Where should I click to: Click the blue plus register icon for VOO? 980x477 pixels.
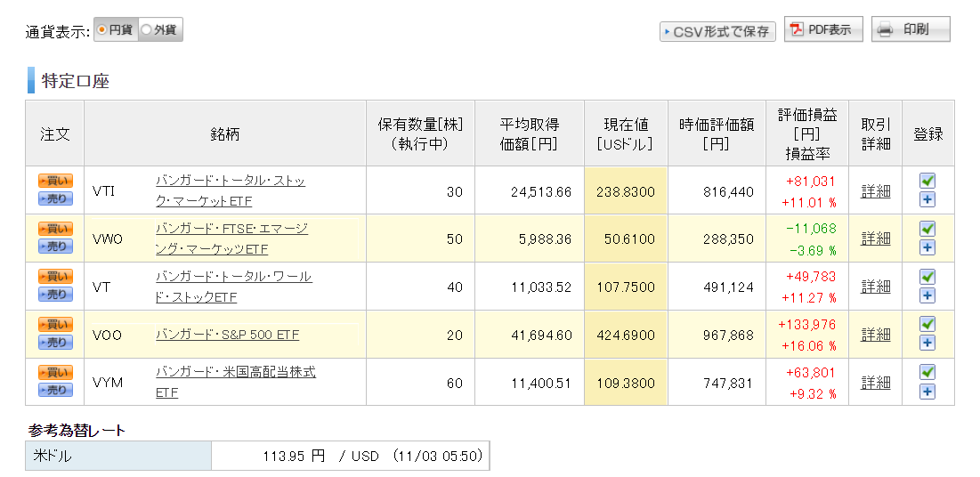pos(927,344)
